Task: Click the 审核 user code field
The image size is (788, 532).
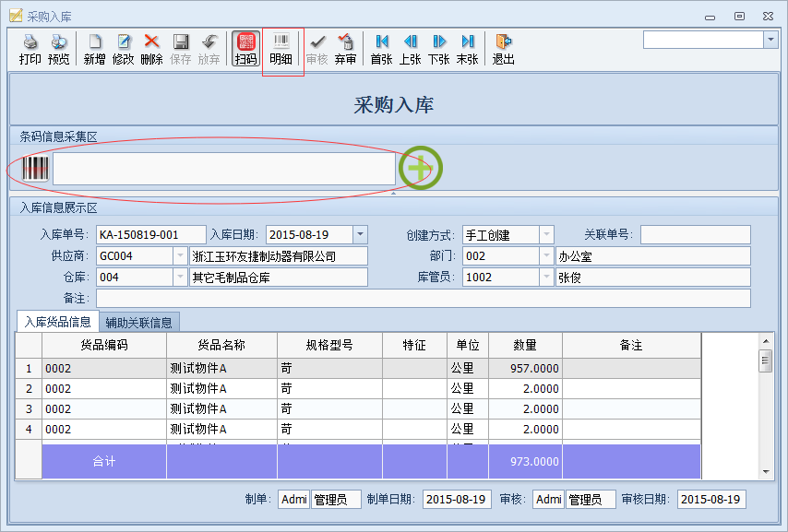Action: click(x=549, y=499)
